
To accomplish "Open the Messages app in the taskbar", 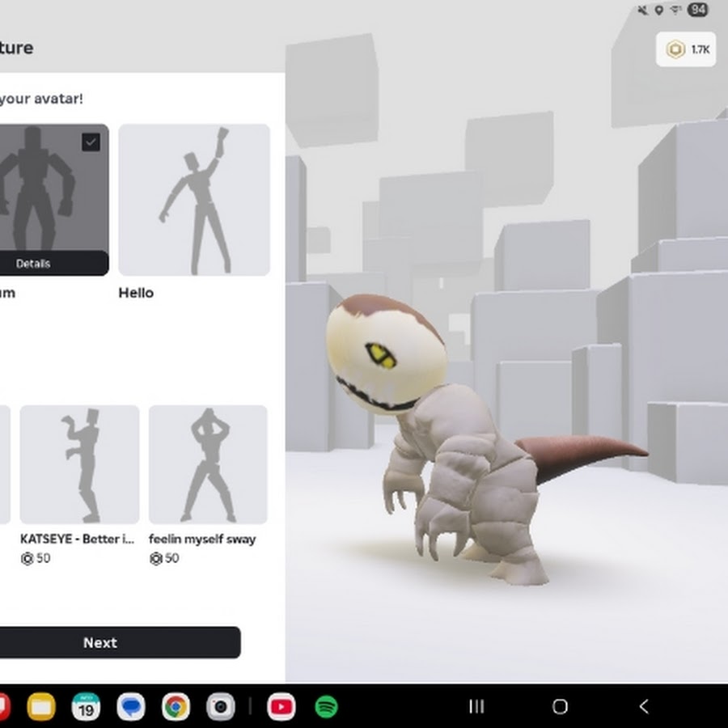I will pos(130,707).
